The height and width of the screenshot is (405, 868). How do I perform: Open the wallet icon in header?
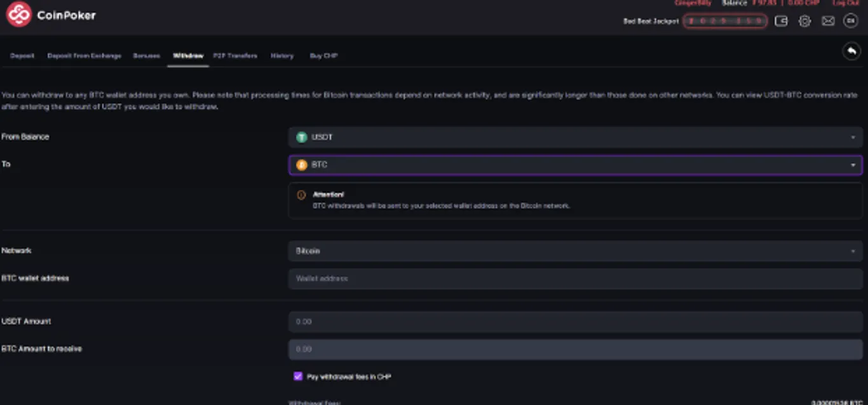(x=781, y=21)
